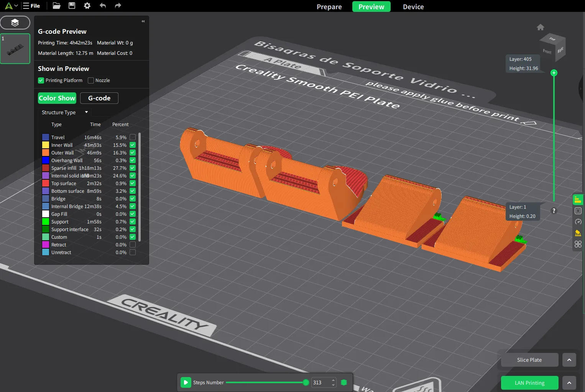Viewport: 585px width, 392px height.
Task: Switch to the Device tab
Action: [413, 7]
